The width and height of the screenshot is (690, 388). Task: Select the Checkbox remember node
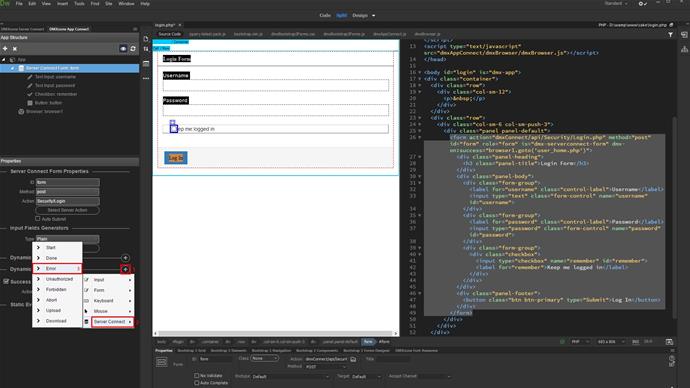56,94
